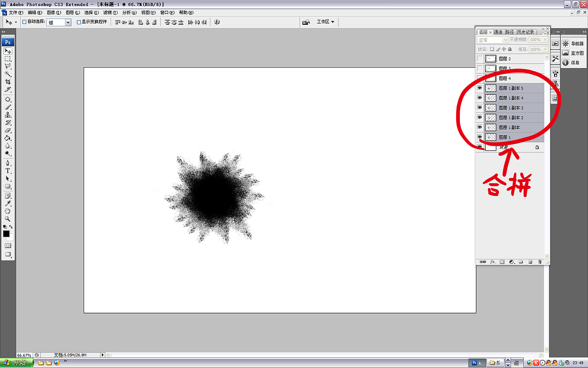Select the Hand tool
The height and width of the screenshot is (368, 588).
click(x=8, y=211)
